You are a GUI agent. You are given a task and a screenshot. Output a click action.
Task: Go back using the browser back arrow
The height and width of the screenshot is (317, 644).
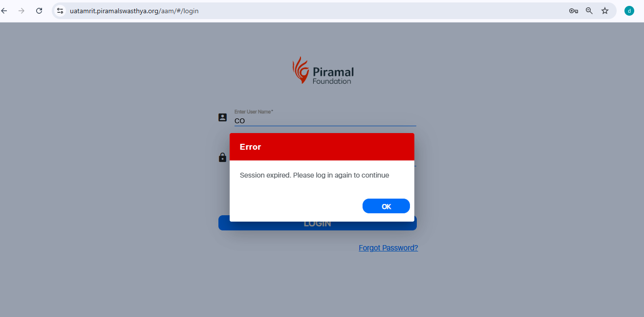(x=4, y=11)
